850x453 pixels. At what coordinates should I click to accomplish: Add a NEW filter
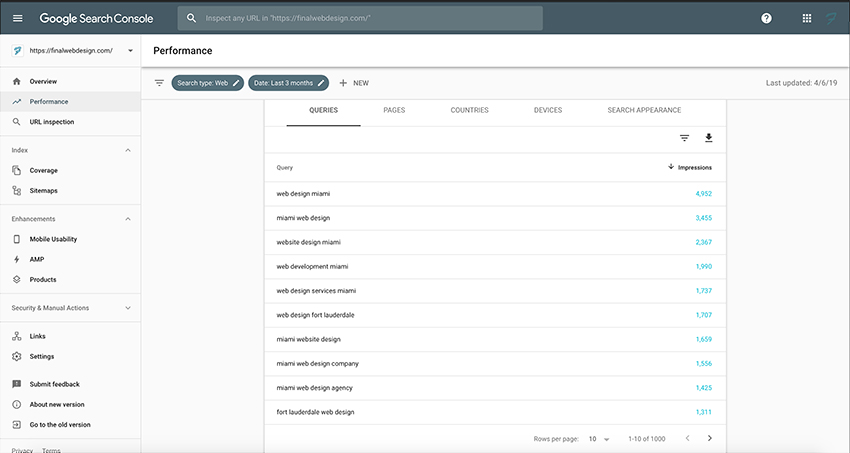[354, 83]
